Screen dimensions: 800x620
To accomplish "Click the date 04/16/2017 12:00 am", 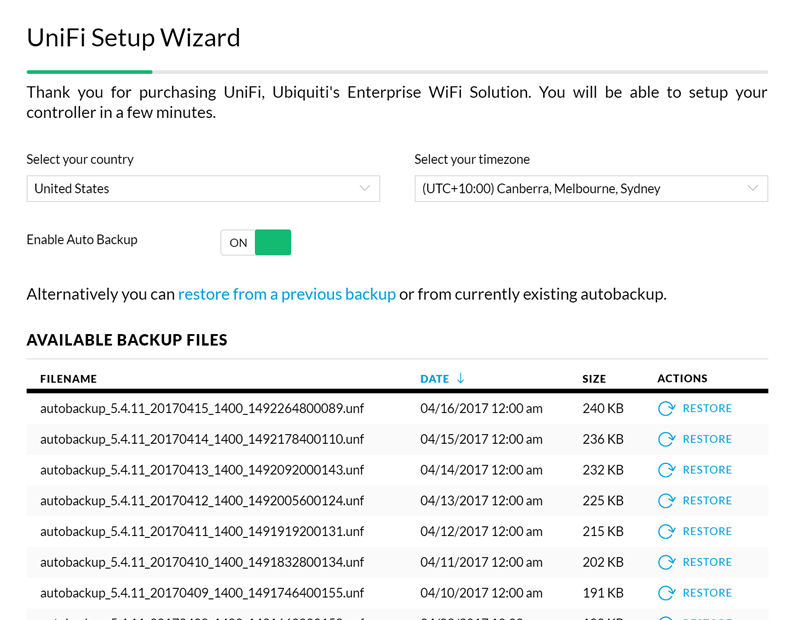I will (481, 408).
